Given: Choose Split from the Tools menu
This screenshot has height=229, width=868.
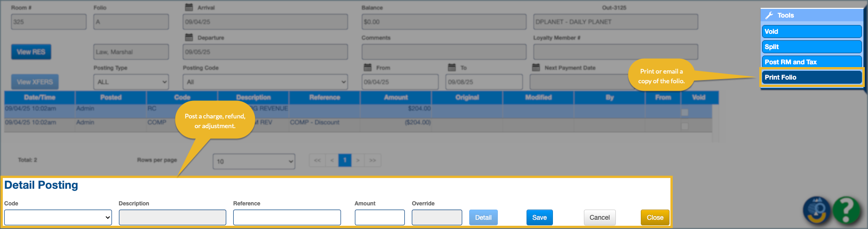Looking at the screenshot, I should (x=812, y=47).
